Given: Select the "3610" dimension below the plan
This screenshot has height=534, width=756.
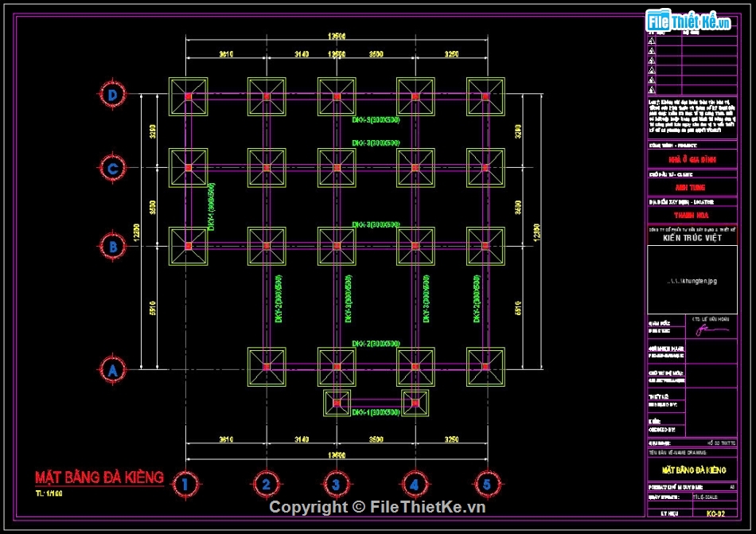Looking at the screenshot, I should tap(226, 439).
